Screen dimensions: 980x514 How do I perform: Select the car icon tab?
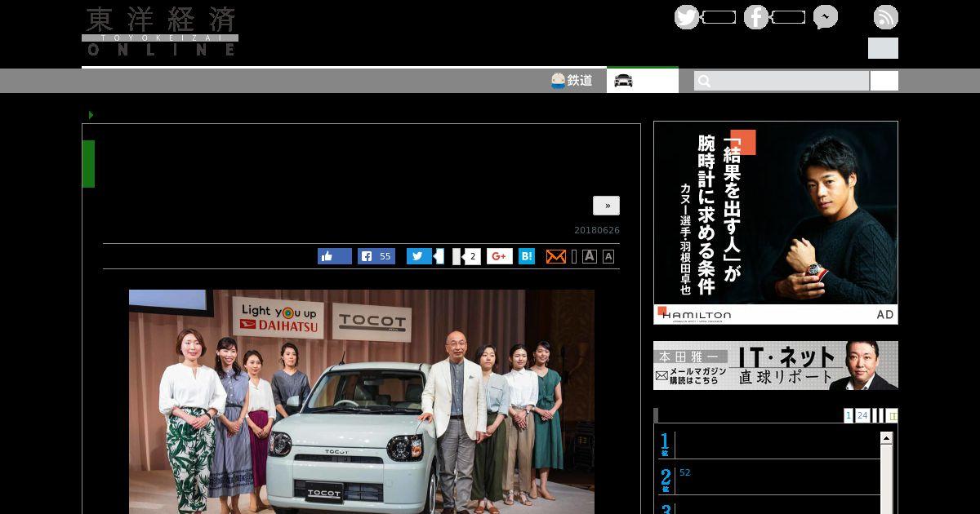tap(642, 81)
